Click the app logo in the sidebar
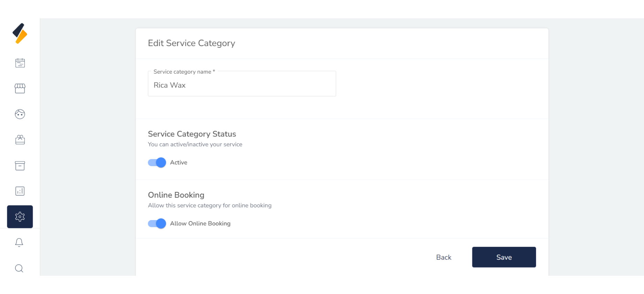 [x=20, y=34]
